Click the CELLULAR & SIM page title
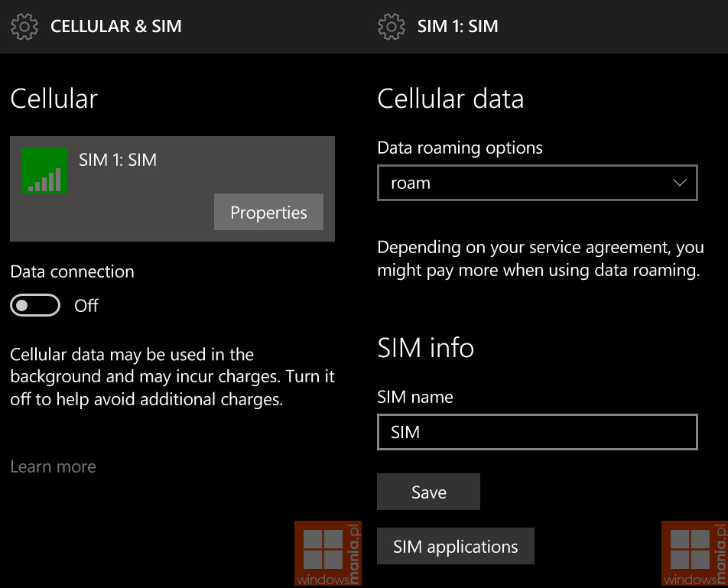Viewport: 728px width, 588px height. pyautogui.click(x=116, y=27)
